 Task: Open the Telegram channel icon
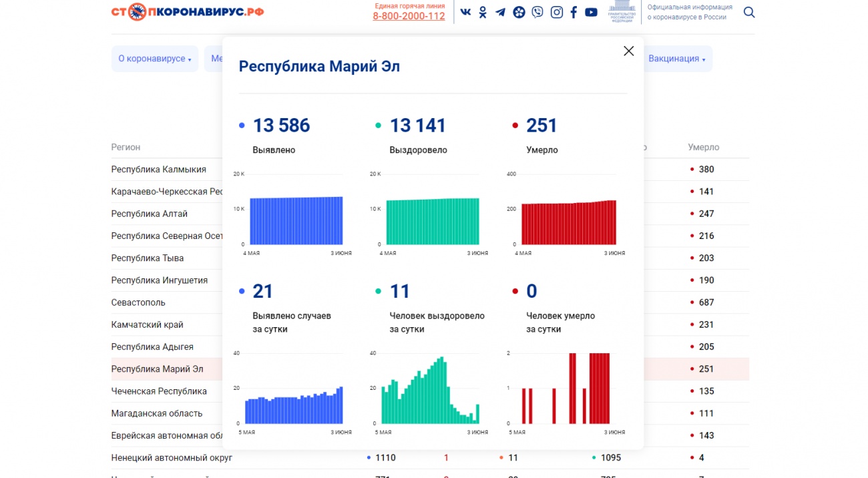(x=499, y=12)
